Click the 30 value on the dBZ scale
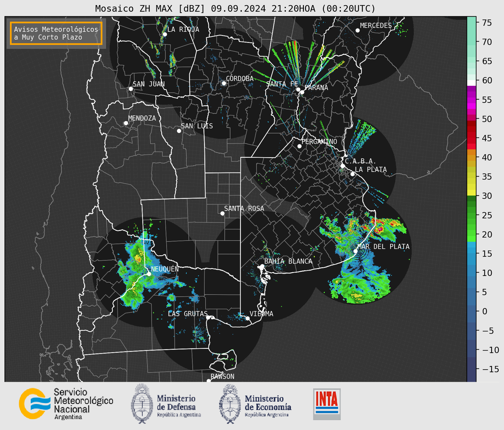This screenshot has width=504, height=430. 487,196
